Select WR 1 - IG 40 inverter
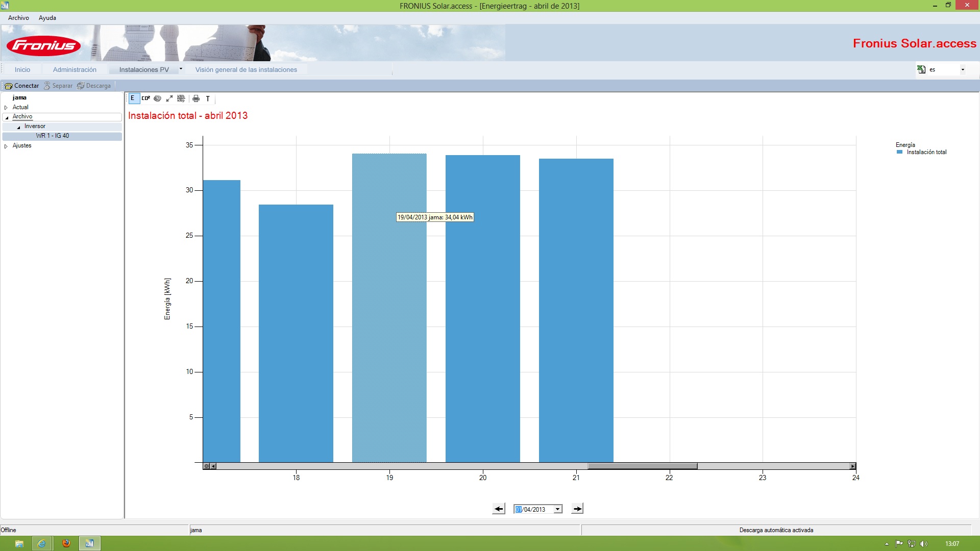This screenshot has width=980, height=551. [53, 136]
